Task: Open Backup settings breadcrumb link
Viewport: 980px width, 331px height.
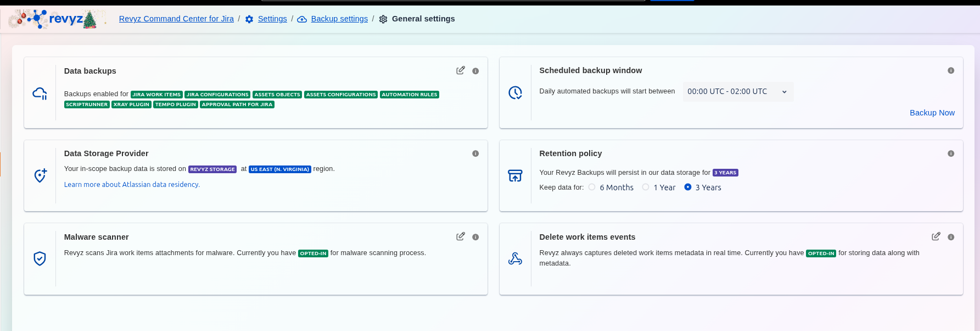Action: tap(339, 19)
